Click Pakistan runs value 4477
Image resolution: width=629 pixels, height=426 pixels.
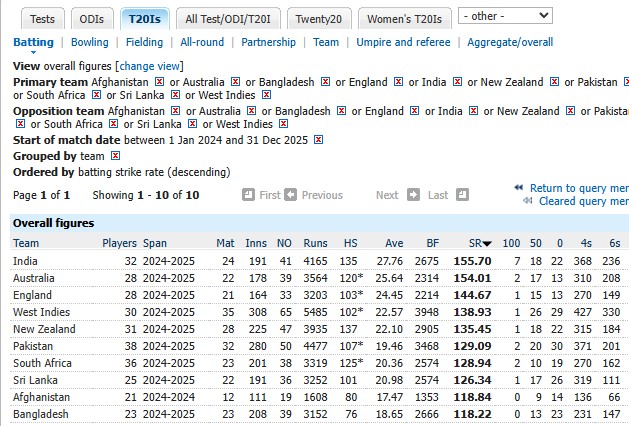[x=315, y=346]
